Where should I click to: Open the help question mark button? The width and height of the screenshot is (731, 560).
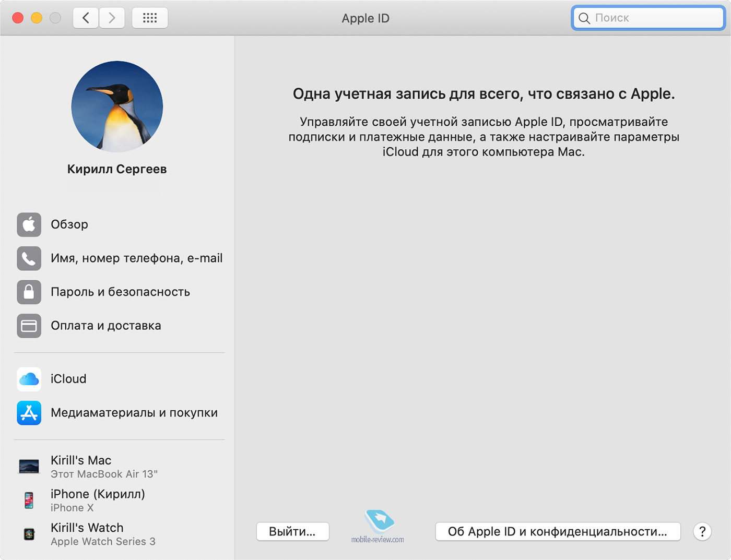702,532
